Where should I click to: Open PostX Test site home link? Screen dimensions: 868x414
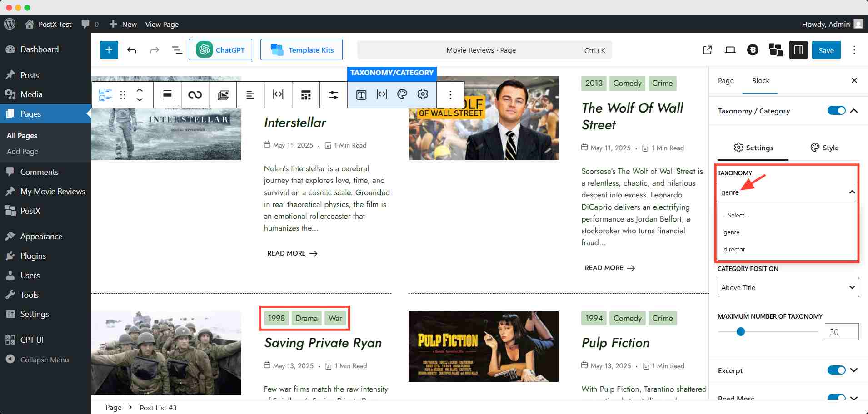click(x=49, y=24)
